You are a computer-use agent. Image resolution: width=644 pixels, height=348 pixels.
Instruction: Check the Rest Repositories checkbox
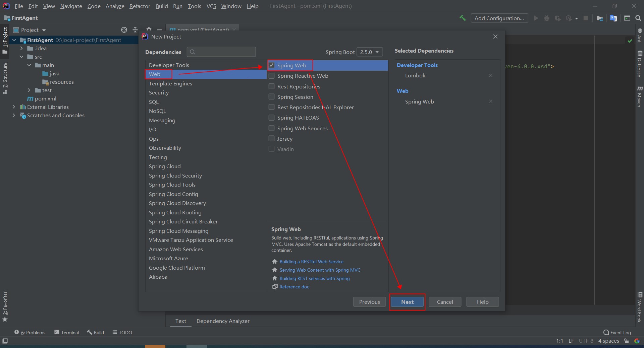tap(272, 86)
